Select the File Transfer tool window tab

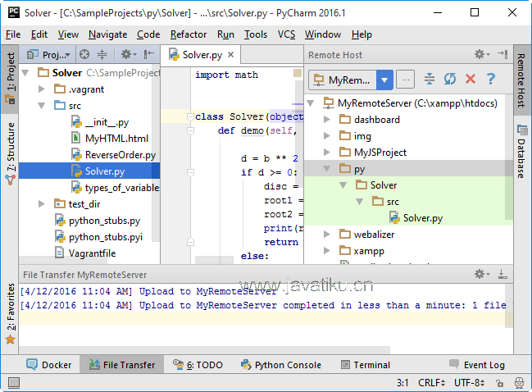click(x=122, y=365)
